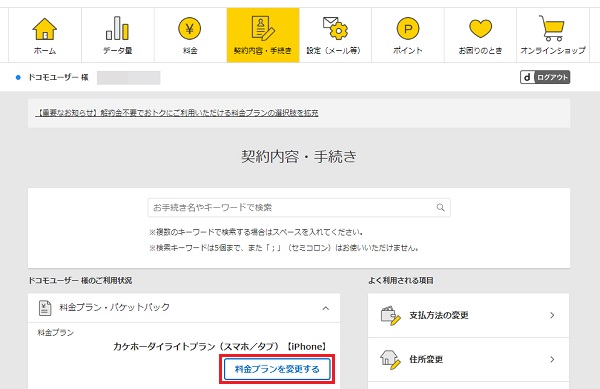
Task: Click the 支払方法の変更 text
Action: coord(439,315)
